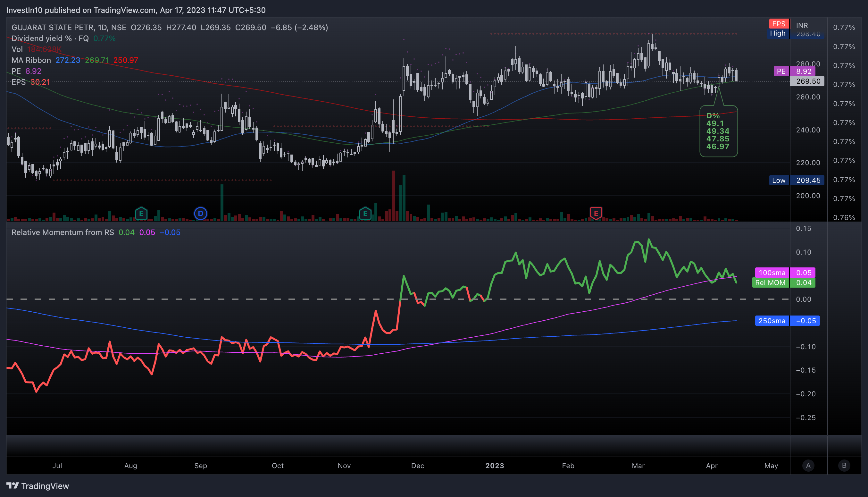Screen dimensions: 868x497
Task: Click the Feb label on time axis
Action: (x=568, y=466)
